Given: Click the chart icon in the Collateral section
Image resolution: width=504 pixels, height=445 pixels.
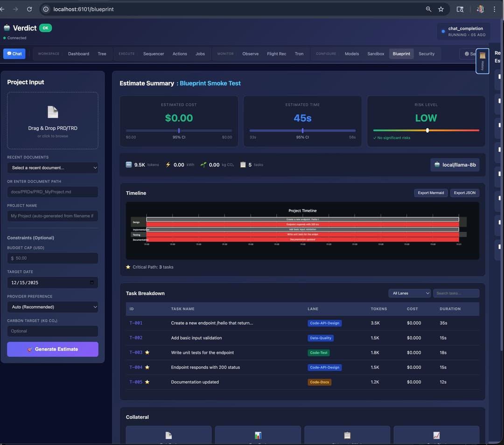Looking at the screenshot, I should point(258,435).
